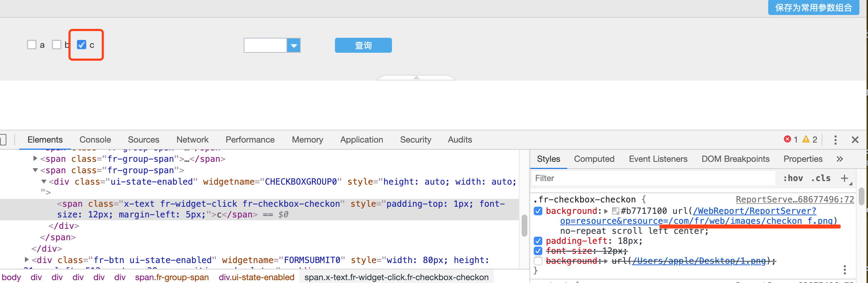Click the blue 查询 query button
The height and width of the screenshot is (283, 868).
pos(363,45)
